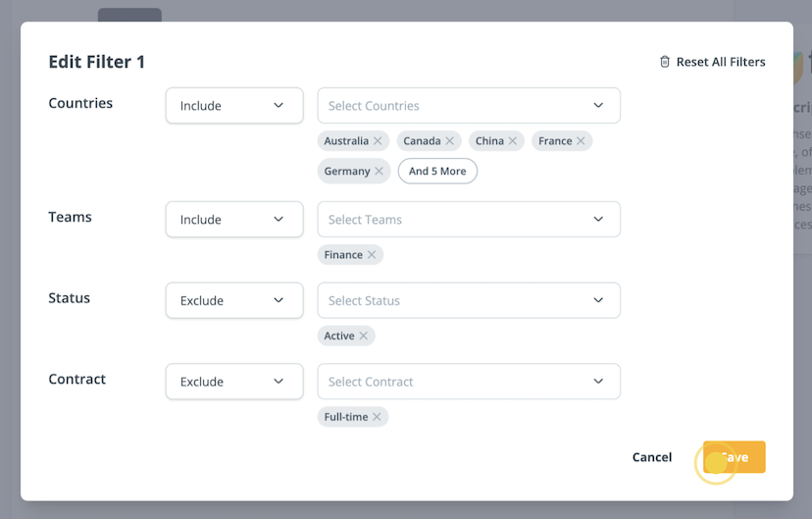Open Status Exclude mode dropdown
Viewport: 812px width, 519px height.
point(233,301)
